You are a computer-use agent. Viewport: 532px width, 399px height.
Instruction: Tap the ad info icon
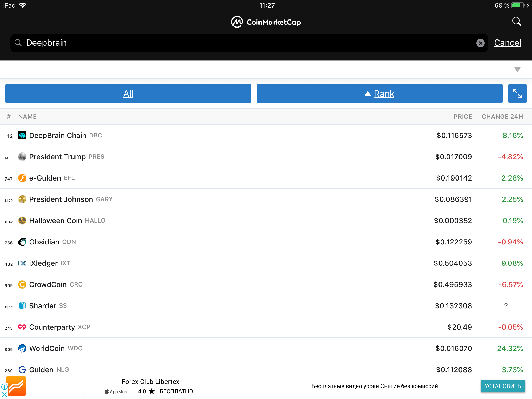point(4,387)
